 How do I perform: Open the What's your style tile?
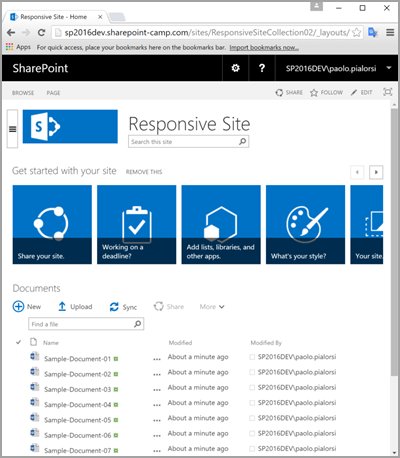(x=305, y=225)
